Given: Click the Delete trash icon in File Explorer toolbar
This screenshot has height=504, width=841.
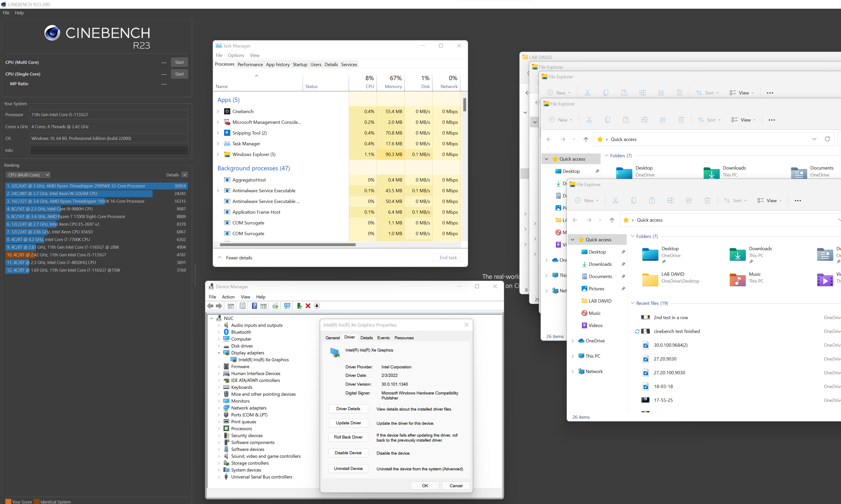Looking at the screenshot, I should coord(707,200).
